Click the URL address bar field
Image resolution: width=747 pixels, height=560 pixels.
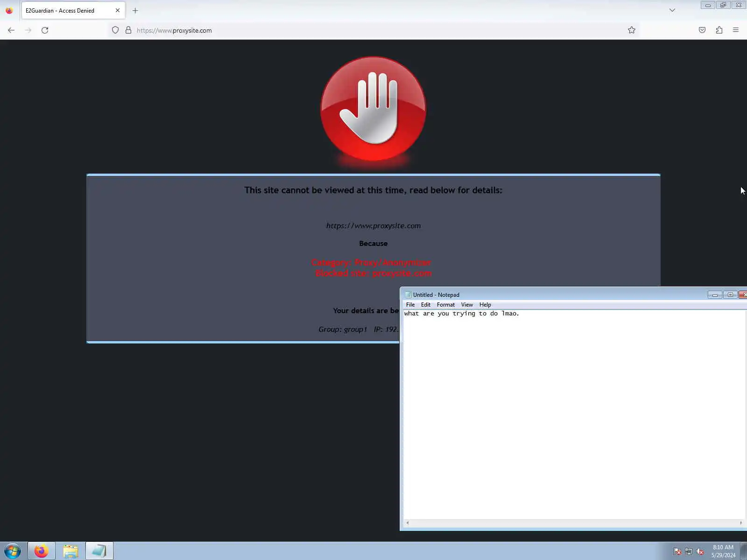(373, 30)
